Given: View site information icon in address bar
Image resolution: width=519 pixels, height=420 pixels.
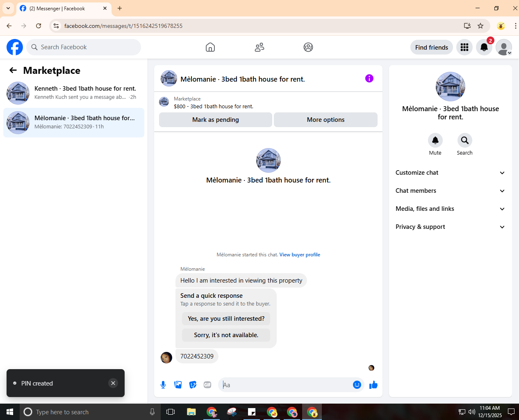Looking at the screenshot, I should click(x=56, y=26).
